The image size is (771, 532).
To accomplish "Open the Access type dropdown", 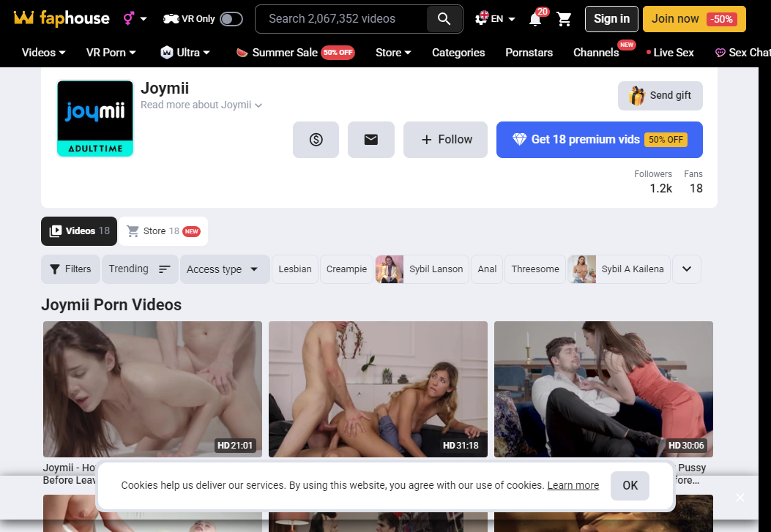I will [x=225, y=269].
